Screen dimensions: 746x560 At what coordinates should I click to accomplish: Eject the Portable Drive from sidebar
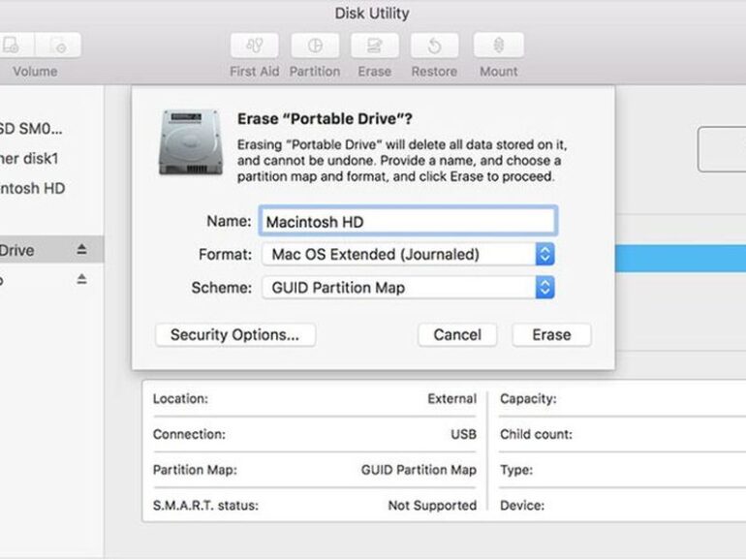pos(81,250)
